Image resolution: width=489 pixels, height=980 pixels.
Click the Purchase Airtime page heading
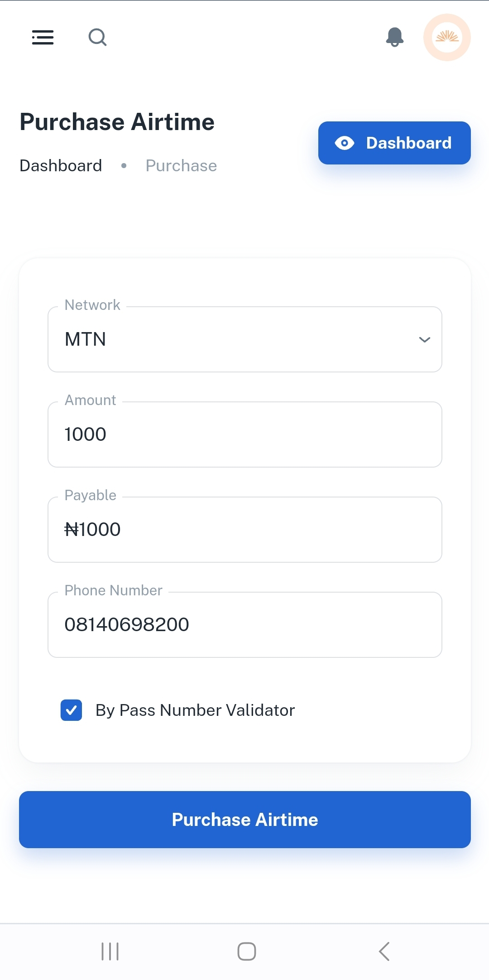(x=117, y=122)
